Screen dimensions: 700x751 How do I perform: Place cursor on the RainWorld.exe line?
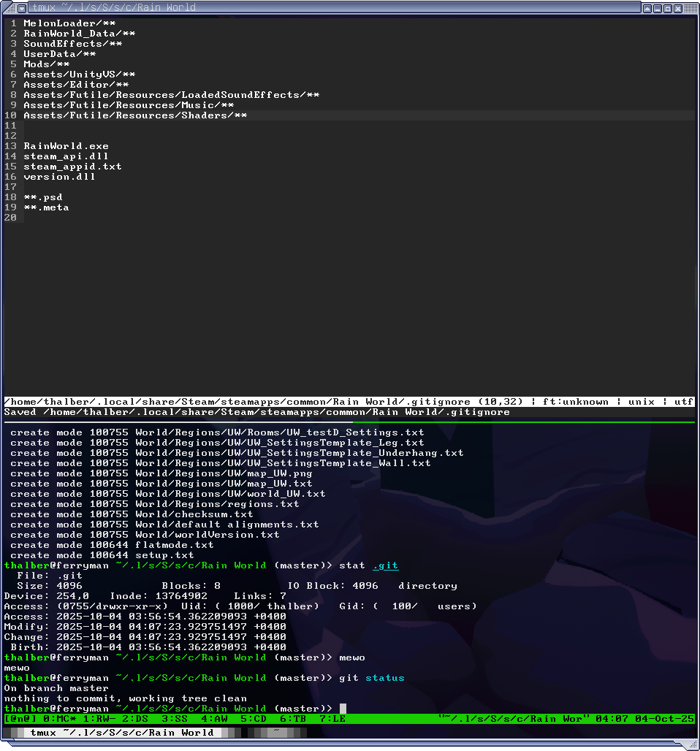click(66, 145)
